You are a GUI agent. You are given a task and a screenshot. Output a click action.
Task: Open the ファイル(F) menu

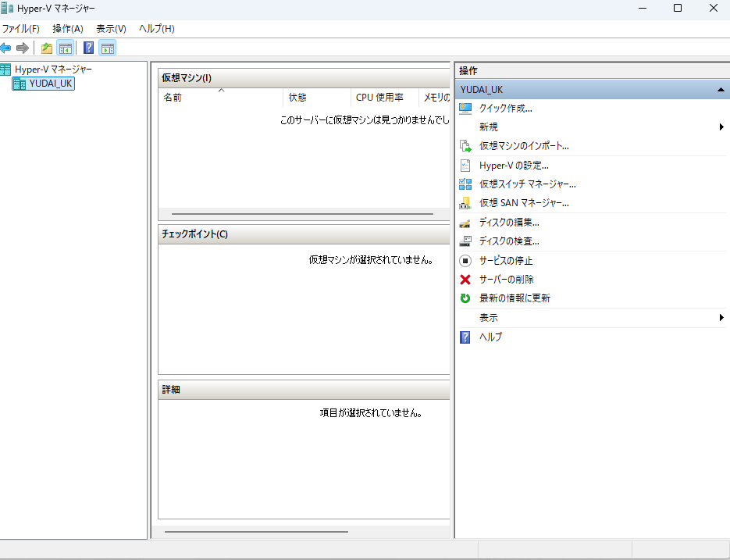point(21,28)
